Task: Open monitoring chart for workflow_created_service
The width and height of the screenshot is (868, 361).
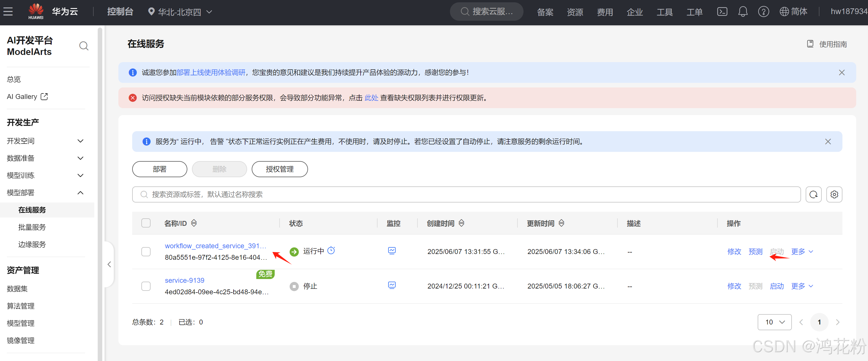Action: 392,251
